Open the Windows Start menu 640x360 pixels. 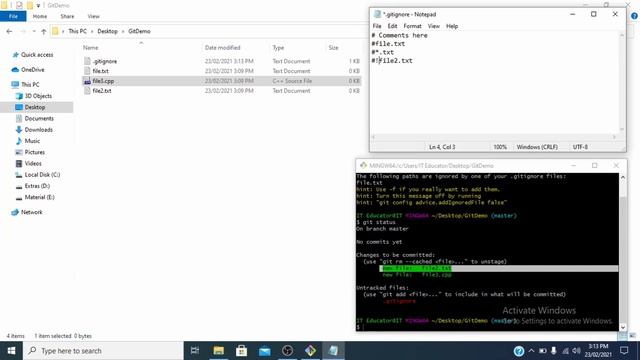(x=11, y=351)
